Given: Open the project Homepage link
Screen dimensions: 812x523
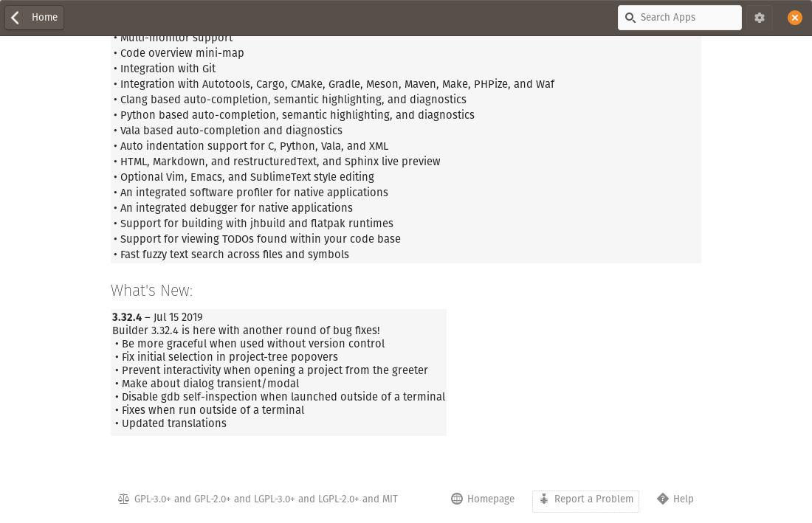Looking at the screenshot, I should click(491, 499).
